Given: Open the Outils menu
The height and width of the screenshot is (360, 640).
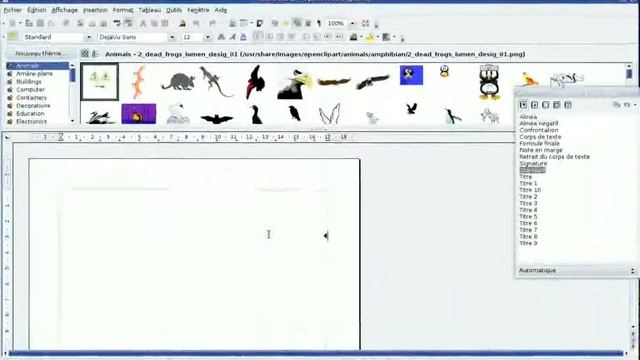Looking at the screenshot, I should pyautogui.click(x=174, y=10).
